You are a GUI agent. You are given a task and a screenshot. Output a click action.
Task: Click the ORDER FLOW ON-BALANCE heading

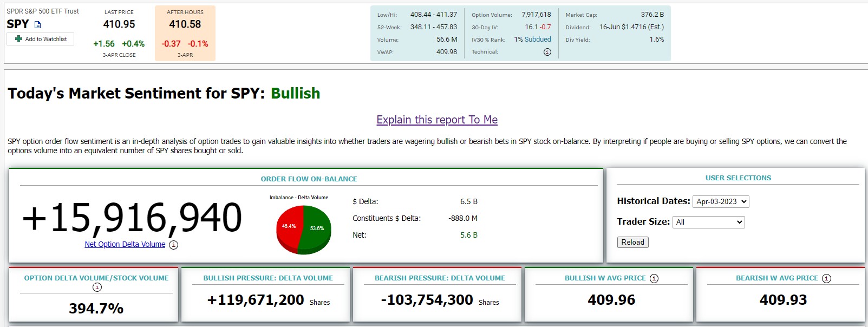click(309, 179)
